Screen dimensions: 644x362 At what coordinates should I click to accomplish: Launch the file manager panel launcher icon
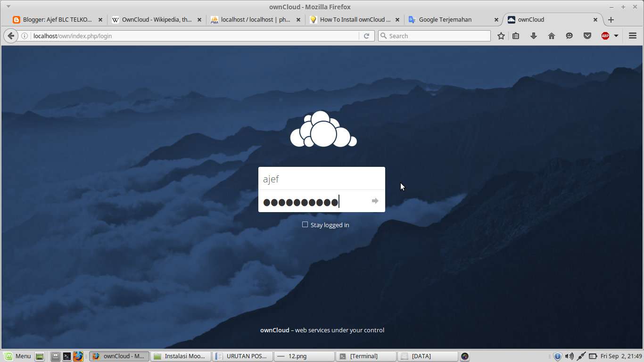[56, 356]
